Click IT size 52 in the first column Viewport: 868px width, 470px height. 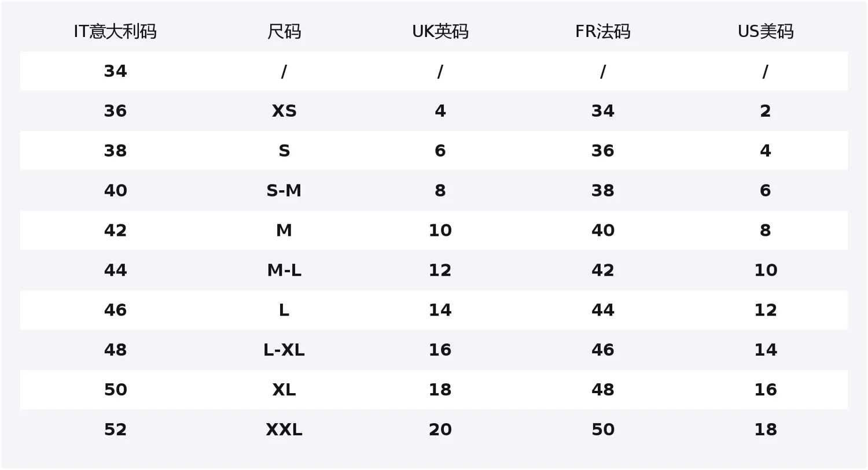115,430
